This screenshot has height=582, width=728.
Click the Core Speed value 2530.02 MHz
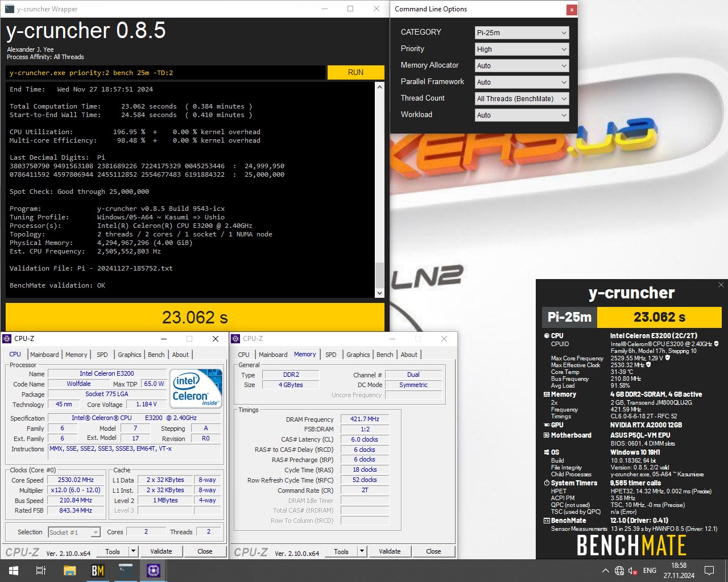tap(76, 480)
